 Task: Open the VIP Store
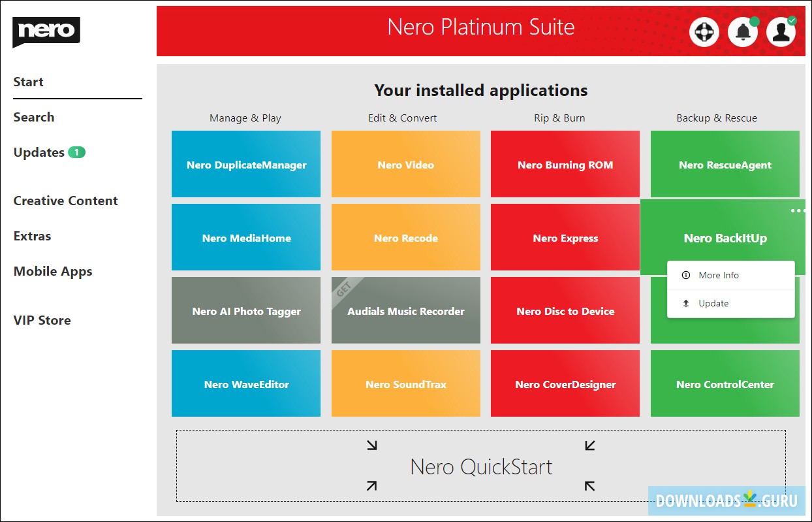pyautogui.click(x=42, y=320)
